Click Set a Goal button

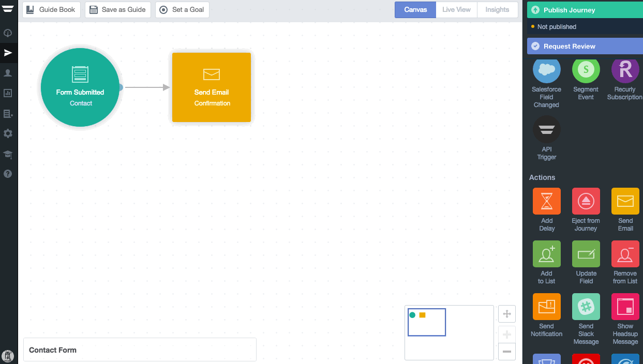(x=182, y=10)
